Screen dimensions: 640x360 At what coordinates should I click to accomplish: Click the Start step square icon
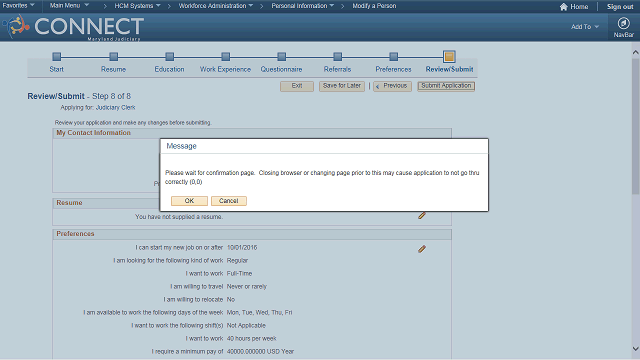click(x=57, y=56)
